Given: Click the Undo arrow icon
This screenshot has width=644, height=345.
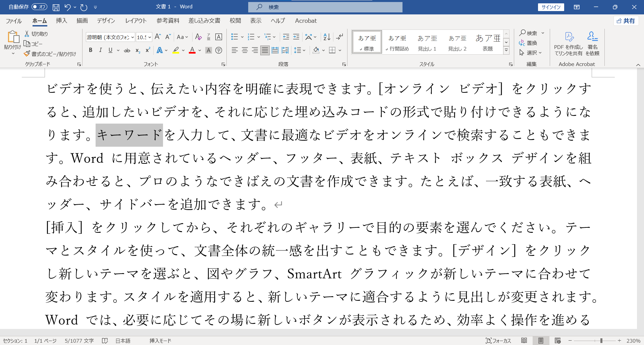Looking at the screenshot, I should 67,7.
